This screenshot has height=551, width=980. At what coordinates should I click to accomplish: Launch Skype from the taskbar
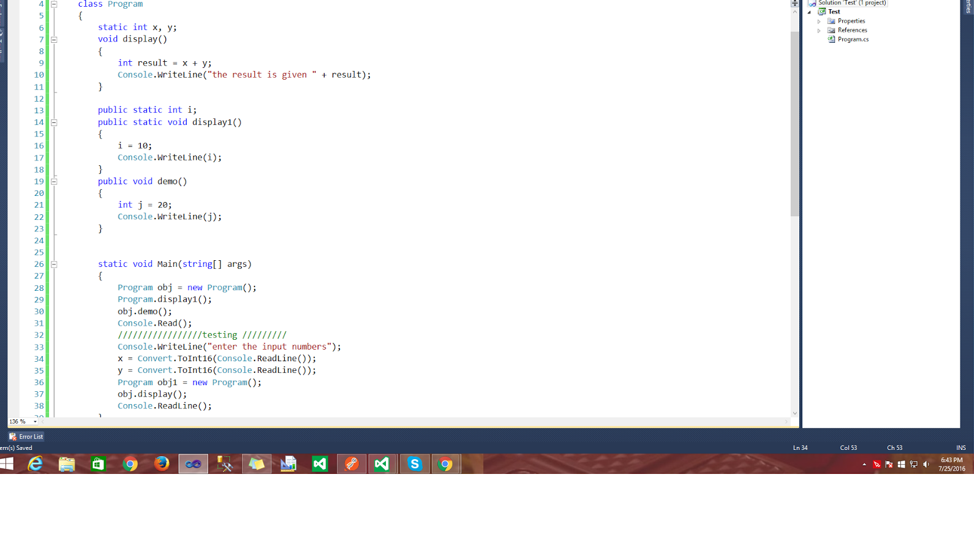(x=414, y=464)
